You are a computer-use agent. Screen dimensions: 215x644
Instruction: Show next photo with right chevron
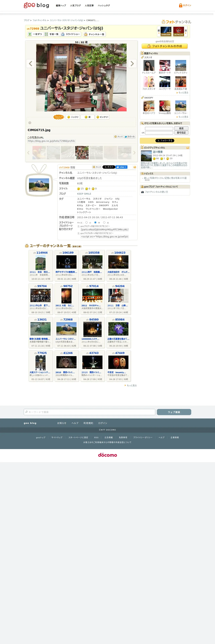point(132,64)
